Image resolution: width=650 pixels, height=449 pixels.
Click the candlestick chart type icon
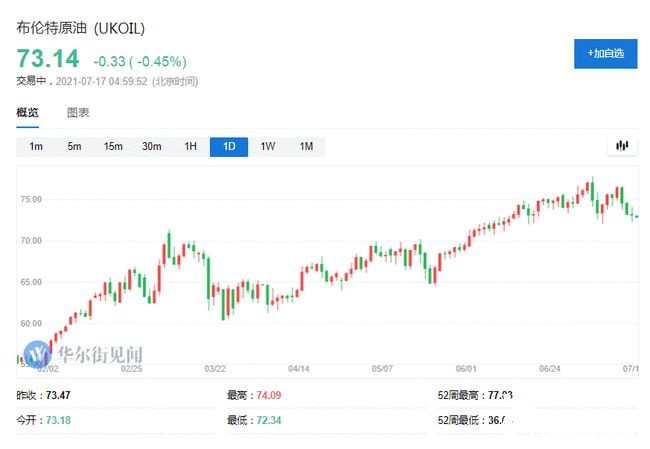[x=622, y=146]
